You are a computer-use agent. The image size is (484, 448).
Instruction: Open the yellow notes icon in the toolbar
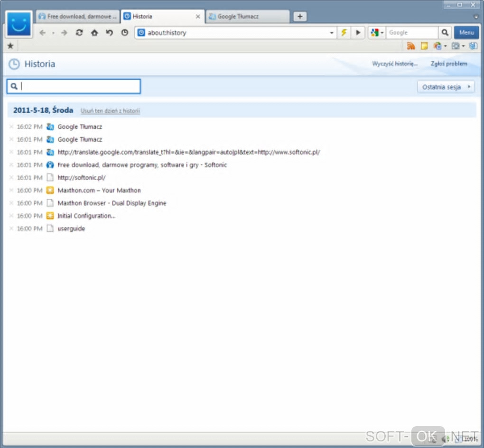(424, 46)
